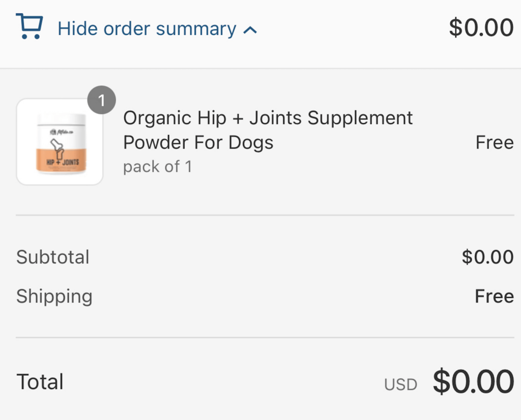Collapse the order summary using the chevron
The width and height of the screenshot is (521, 420).
tap(250, 30)
